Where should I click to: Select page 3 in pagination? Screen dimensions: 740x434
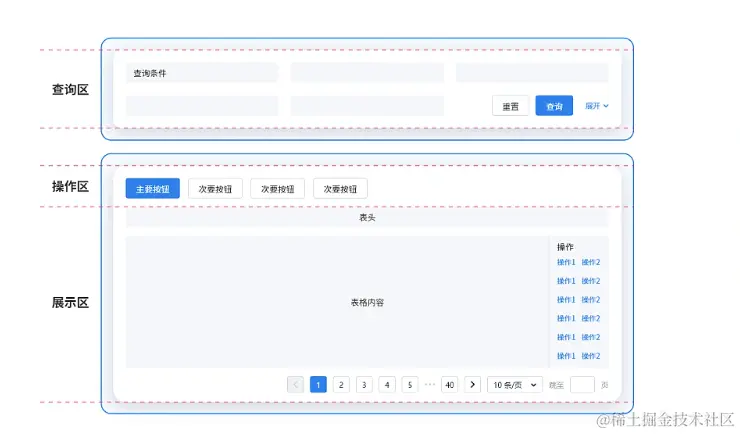click(x=364, y=385)
